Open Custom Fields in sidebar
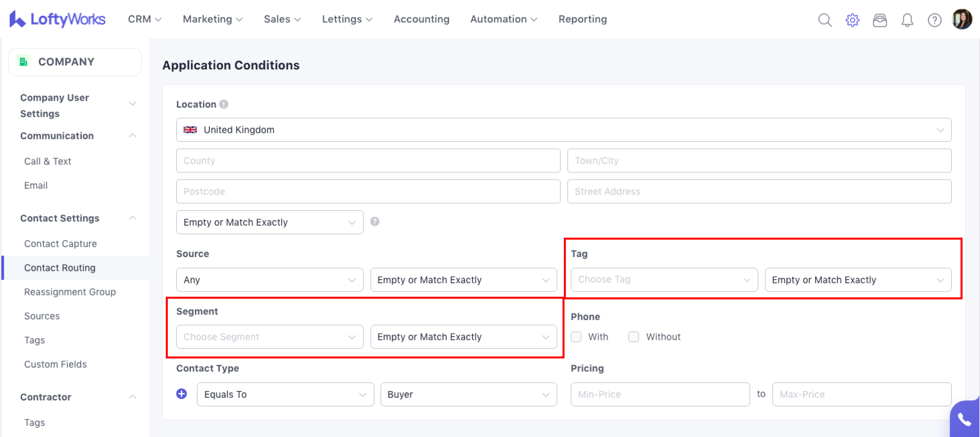The image size is (980, 437). [55, 364]
